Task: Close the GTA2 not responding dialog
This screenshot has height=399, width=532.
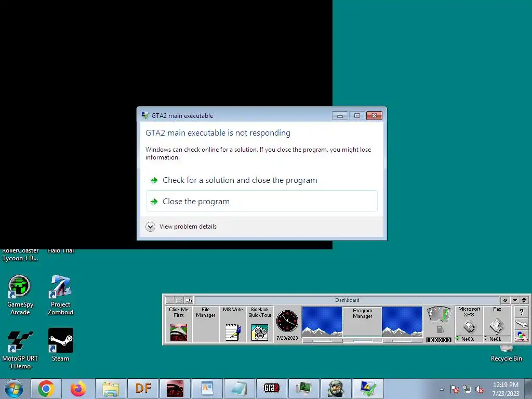Action: pos(374,116)
